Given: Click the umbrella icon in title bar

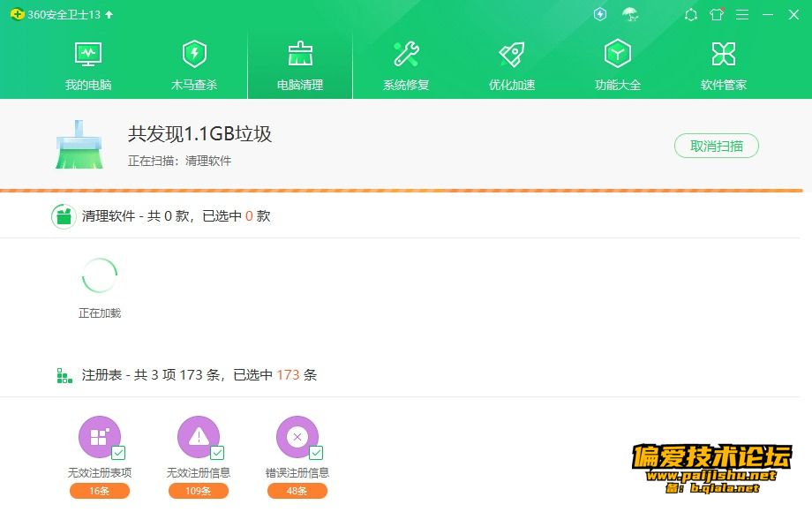Looking at the screenshot, I should pyautogui.click(x=630, y=14).
